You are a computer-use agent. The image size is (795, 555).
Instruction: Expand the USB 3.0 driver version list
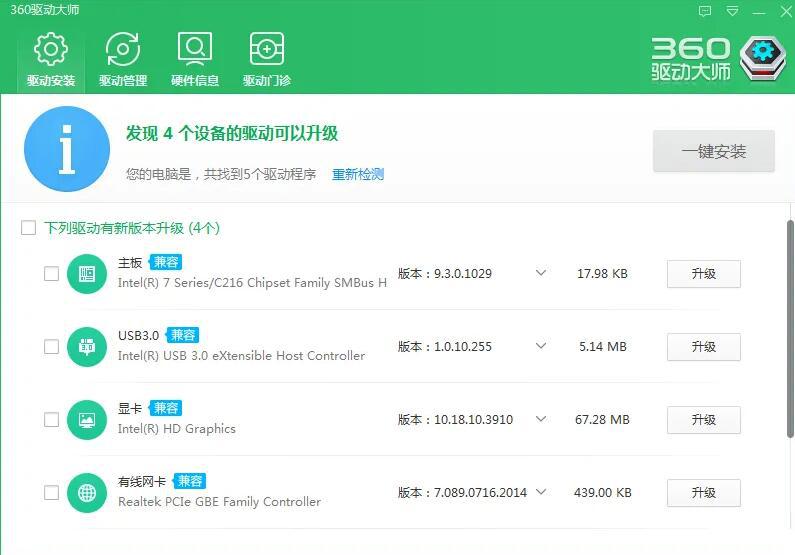[x=541, y=347]
